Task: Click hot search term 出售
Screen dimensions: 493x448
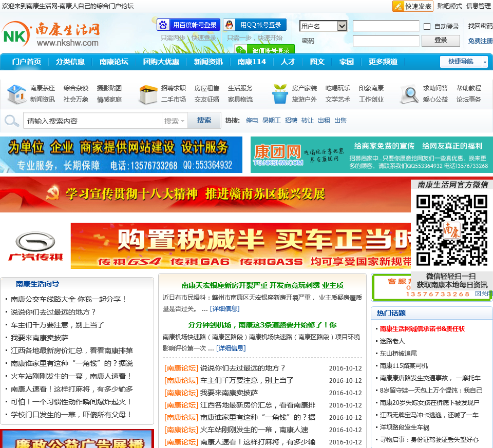Action: tap(340, 121)
